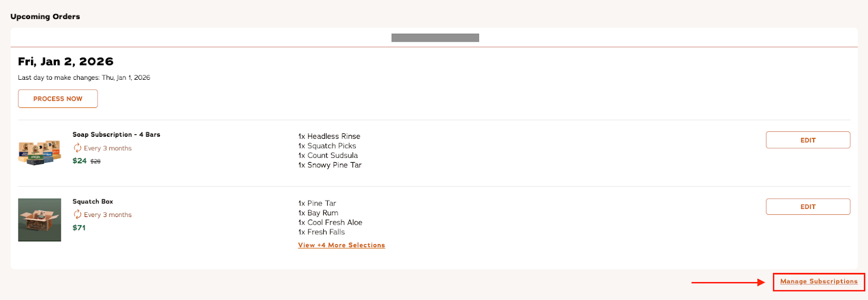The height and width of the screenshot is (300, 868).
Task: Click the gray bar above the order date
Action: [435, 38]
